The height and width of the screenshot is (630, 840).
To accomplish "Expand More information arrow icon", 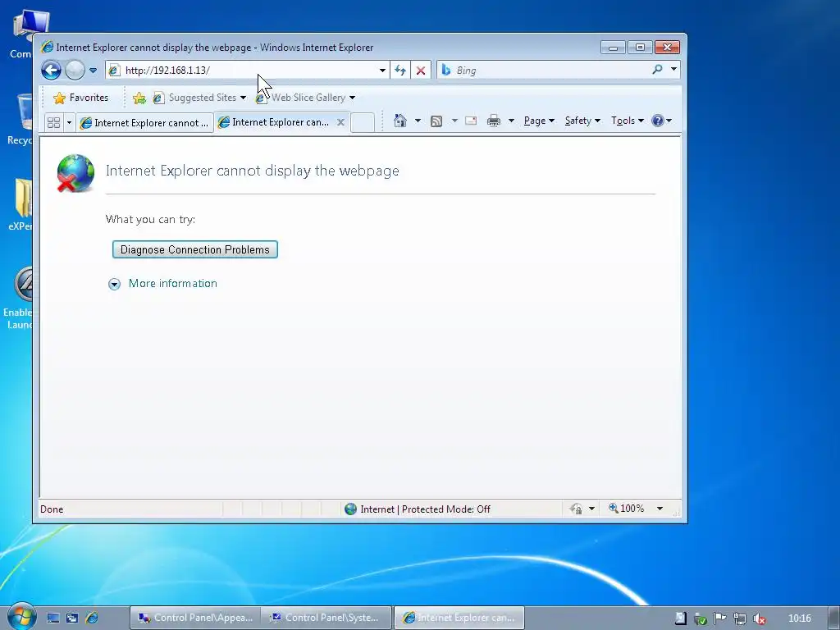I will coord(114,284).
